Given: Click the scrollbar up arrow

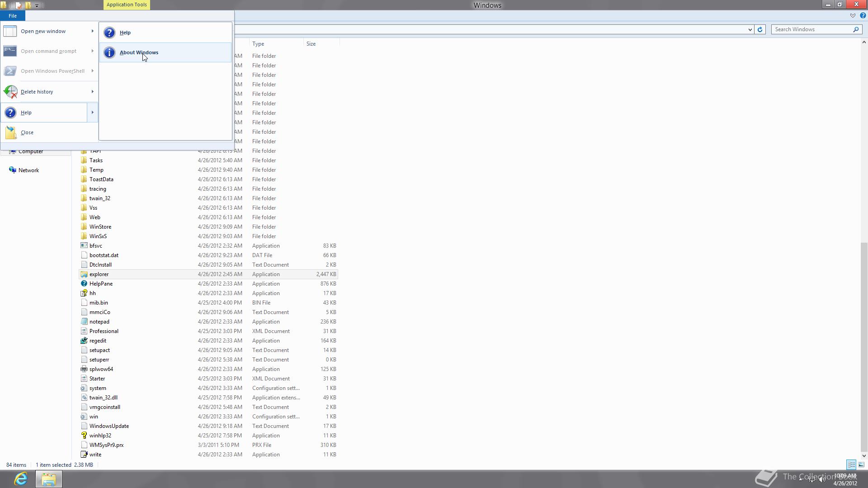Looking at the screenshot, I should tap(864, 42).
